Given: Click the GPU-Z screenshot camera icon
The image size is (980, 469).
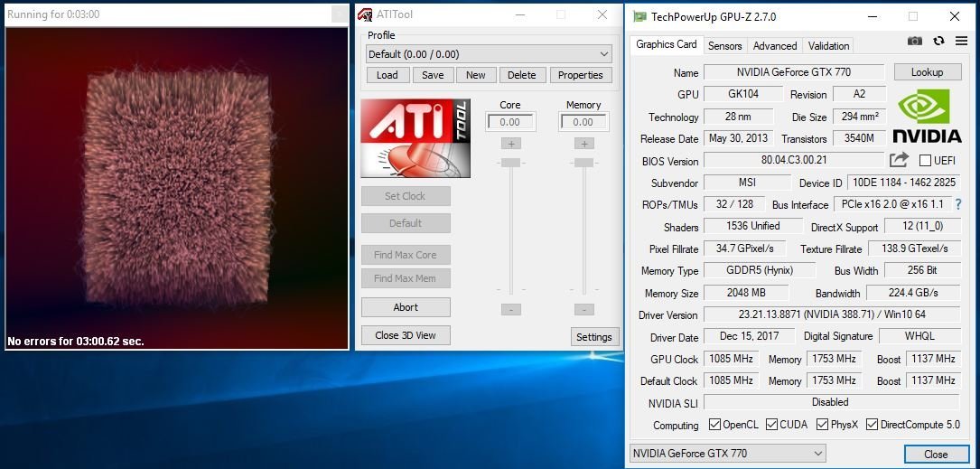Looking at the screenshot, I should pos(914,42).
